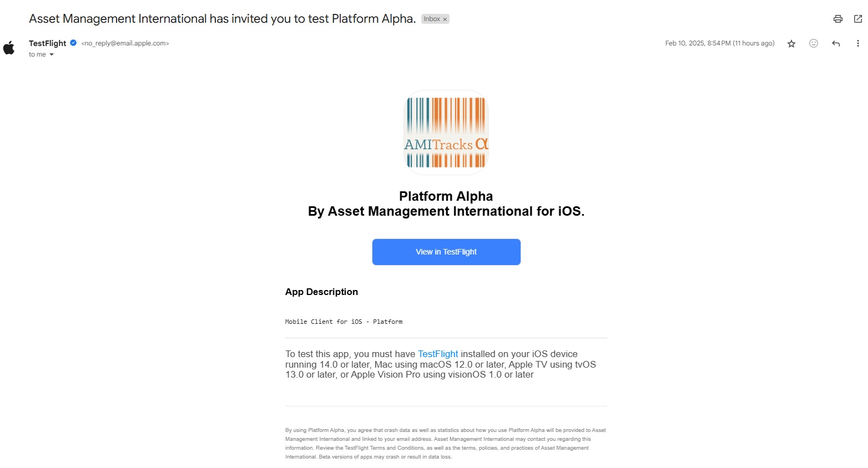Add an emoji reaction to the email

(x=814, y=43)
